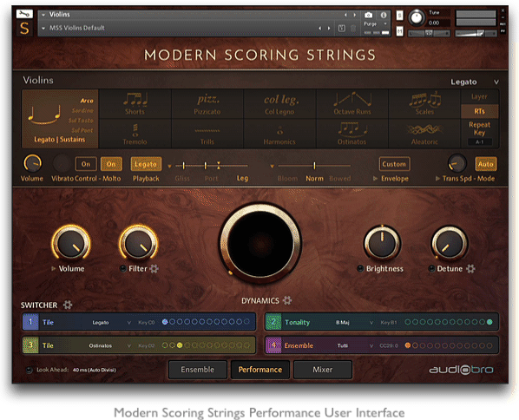Viewport: 519px width, 420px height.
Task: Switch to the Ensemble tab
Action: coord(198,370)
